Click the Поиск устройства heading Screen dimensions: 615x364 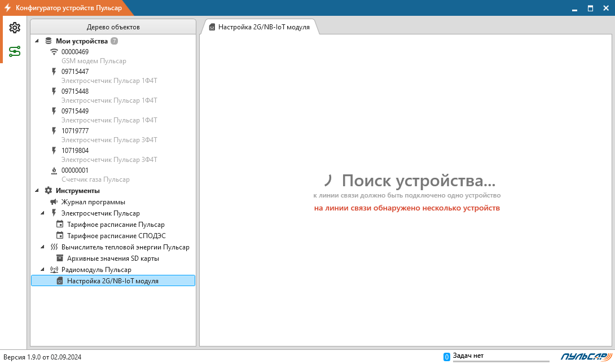419,181
